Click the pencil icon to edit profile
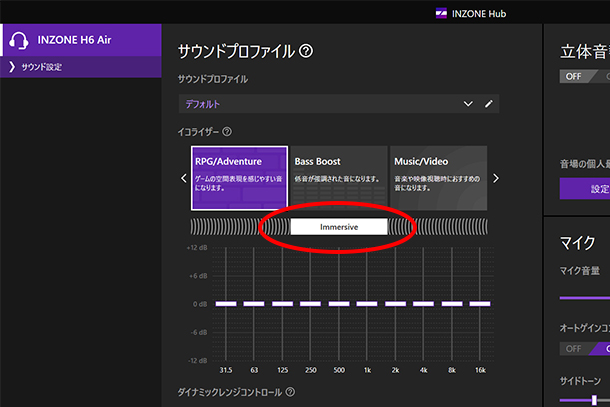This screenshot has width=610, height=407. tap(489, 104)
